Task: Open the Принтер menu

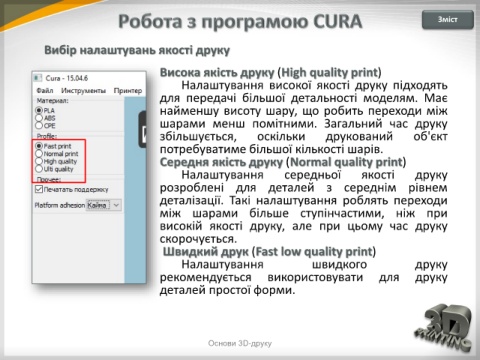Action: (x=128, y=91)
